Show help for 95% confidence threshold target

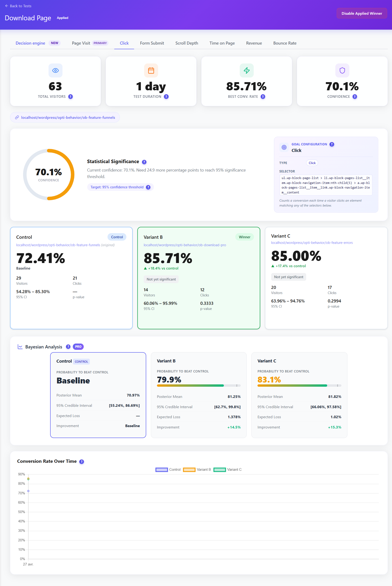(148, 187)
